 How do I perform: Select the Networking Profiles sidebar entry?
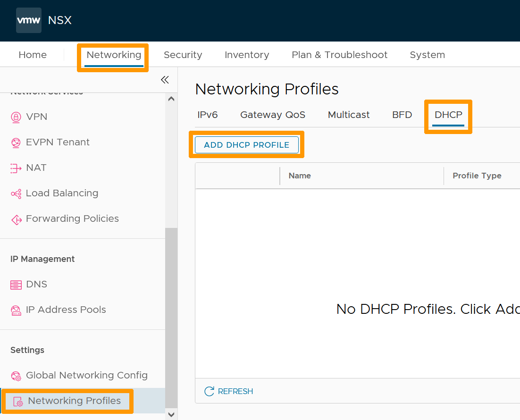(x=75, y=400)
